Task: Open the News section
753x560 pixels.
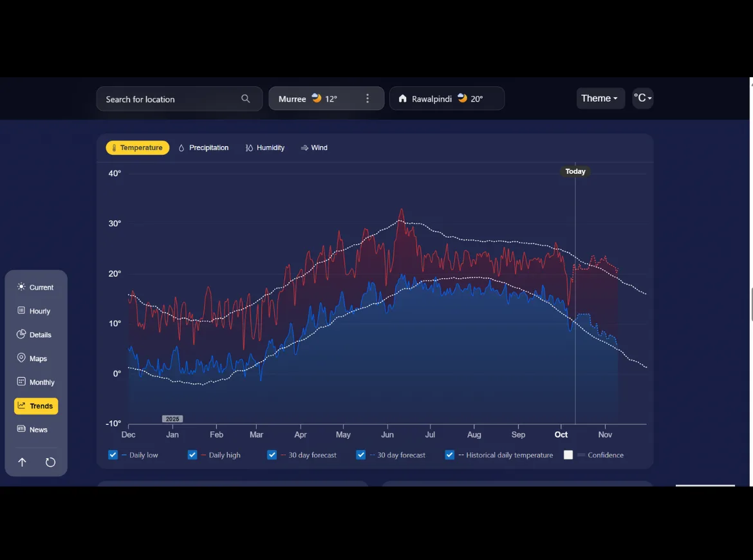Action: click(36, 429)
